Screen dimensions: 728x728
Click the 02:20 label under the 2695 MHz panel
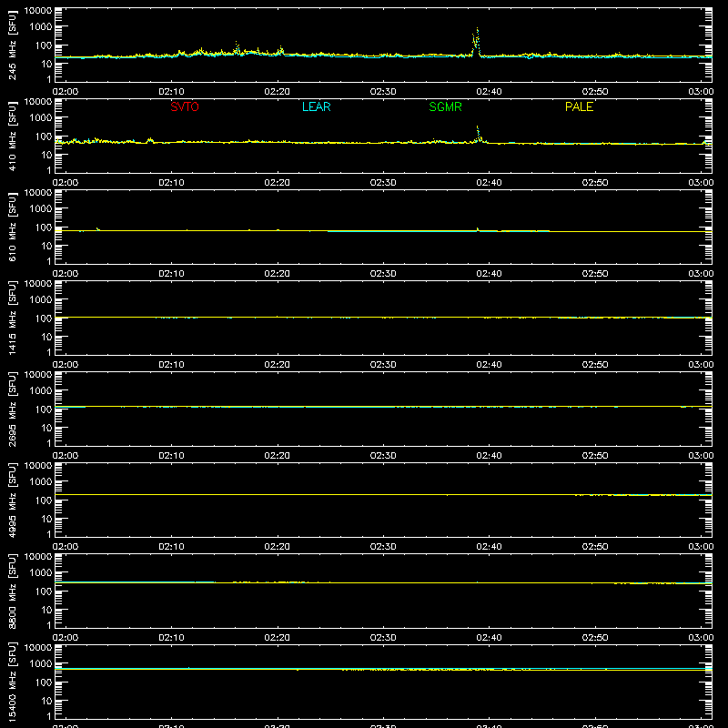click(278, 456)
